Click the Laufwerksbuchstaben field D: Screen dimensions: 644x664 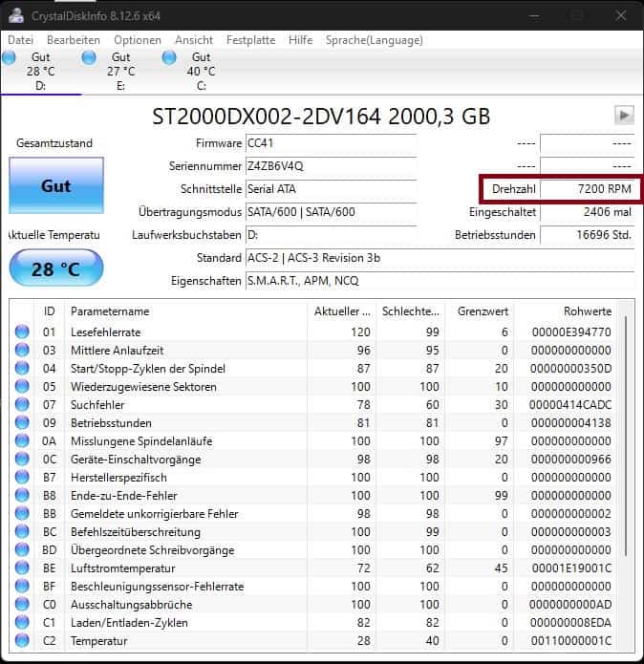tap(332, 235)
